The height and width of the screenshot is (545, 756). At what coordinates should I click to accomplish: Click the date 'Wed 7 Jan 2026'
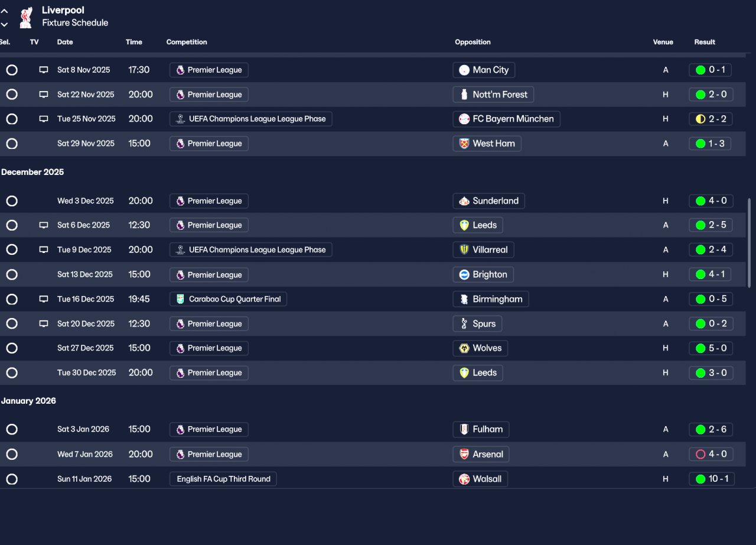point(85,454)
